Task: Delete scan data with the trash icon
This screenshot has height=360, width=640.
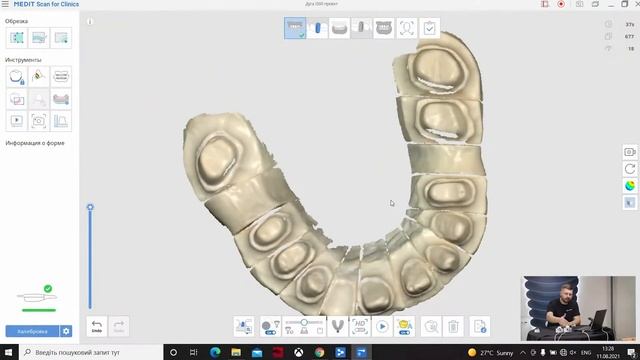Action: tap(453, 327)
